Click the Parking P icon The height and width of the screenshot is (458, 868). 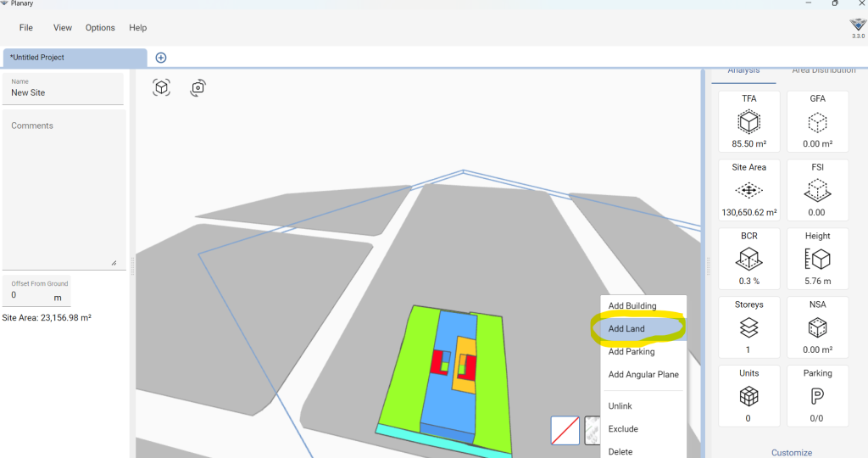point(818,397)
